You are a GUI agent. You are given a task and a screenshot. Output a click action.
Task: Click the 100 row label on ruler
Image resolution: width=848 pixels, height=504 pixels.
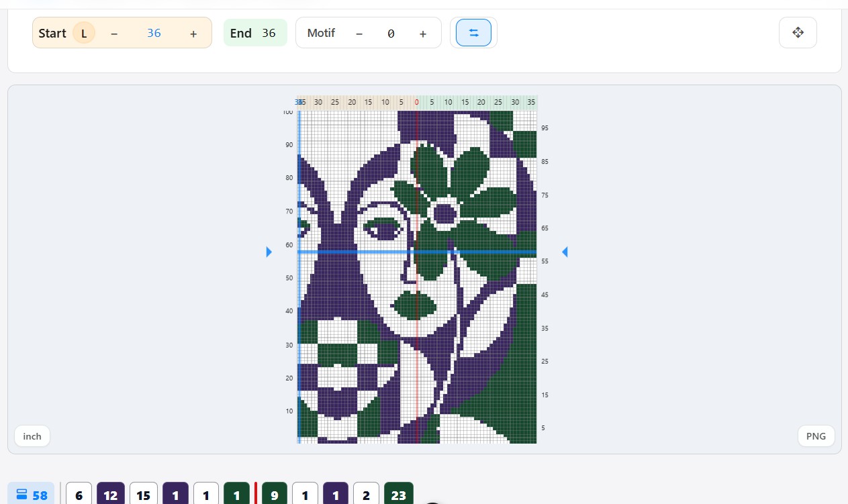point(288,112)
